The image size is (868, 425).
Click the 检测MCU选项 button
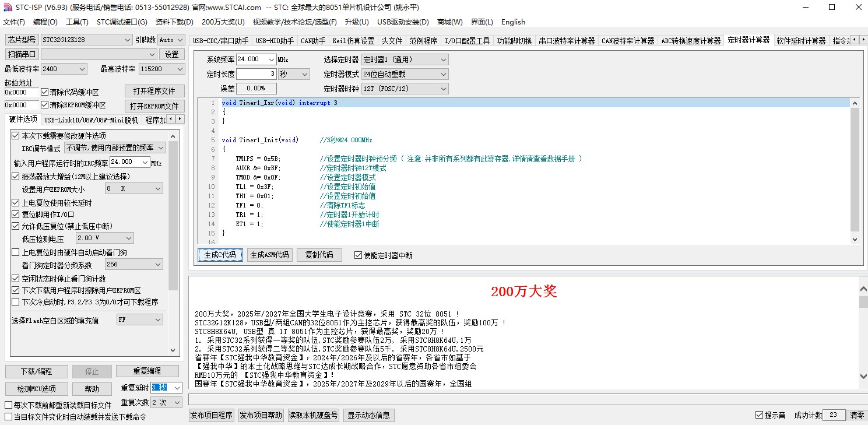(37, 389)
